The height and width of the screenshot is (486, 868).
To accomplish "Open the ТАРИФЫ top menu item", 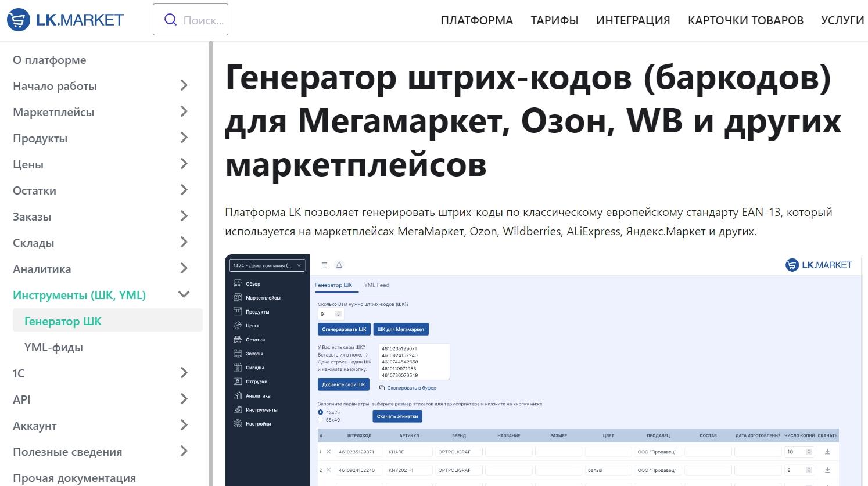I will pyautogui.click(x=554, y=20).
